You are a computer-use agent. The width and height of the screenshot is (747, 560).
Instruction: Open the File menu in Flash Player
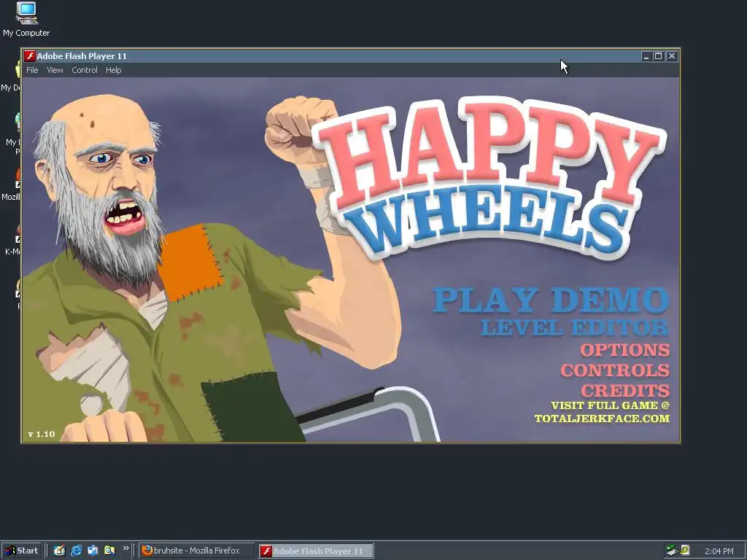pos(32,70)
